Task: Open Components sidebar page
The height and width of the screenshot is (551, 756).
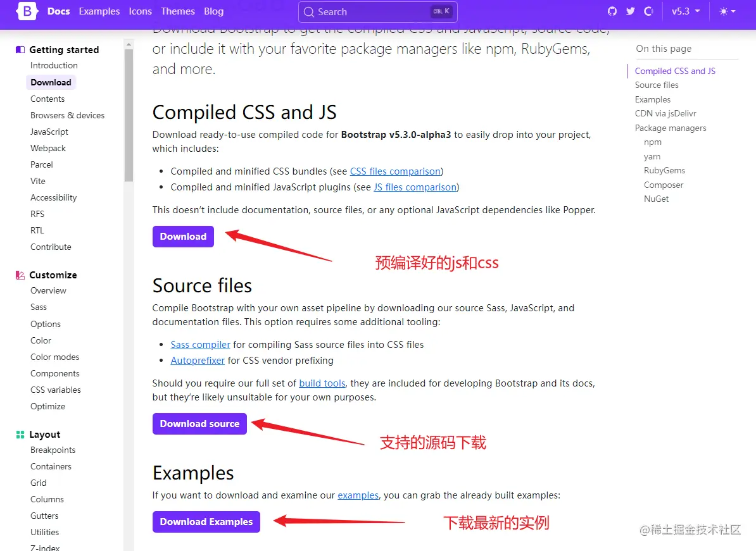Action: click(55, 373)
